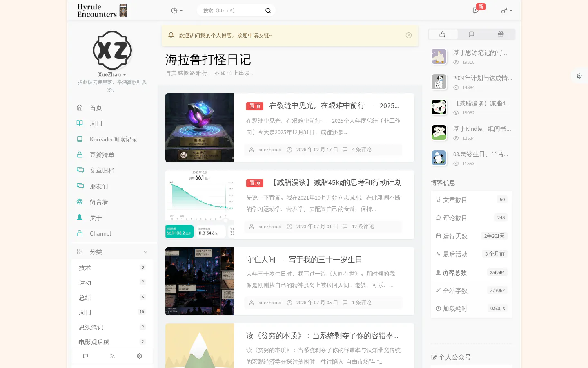Open popular post 2024年计划与达成情...
Screen dimensions: 588x368
click(483, 78)
